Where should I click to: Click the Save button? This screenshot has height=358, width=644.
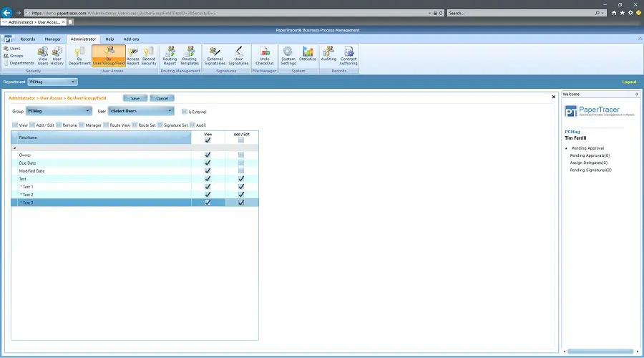135,98
